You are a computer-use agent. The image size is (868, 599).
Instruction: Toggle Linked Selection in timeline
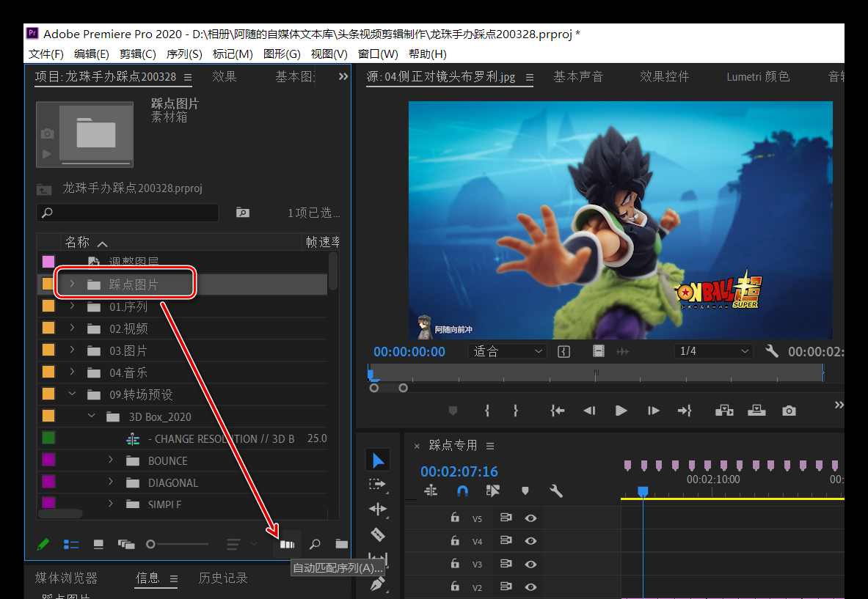[x=492, y=490]
